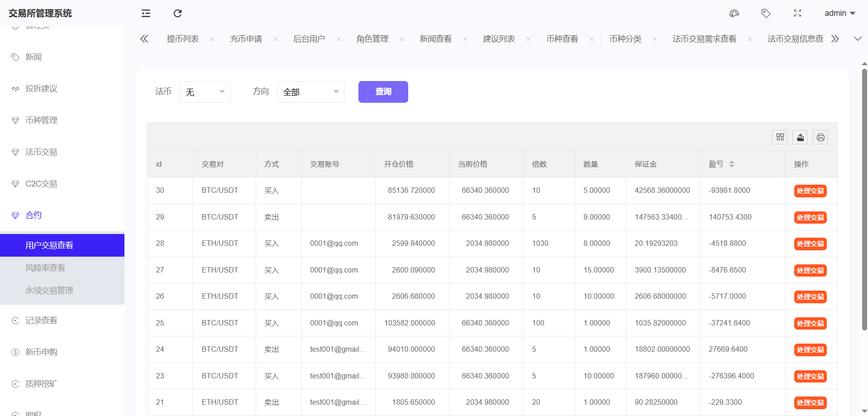Screen dimensions: 868x416
Task: Click the tag icon in the top bar
Action: pyautogui.click(x=766, y=14)
